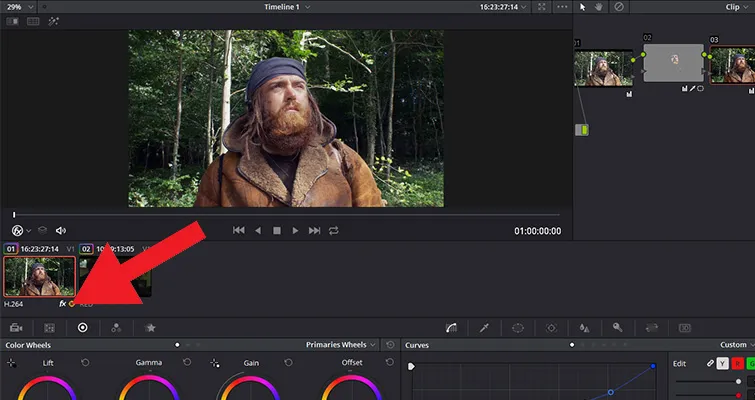755x400 pixels.
Task: Expand the 29% viewer zoom dropdown
Action: [x=20, y=7]
